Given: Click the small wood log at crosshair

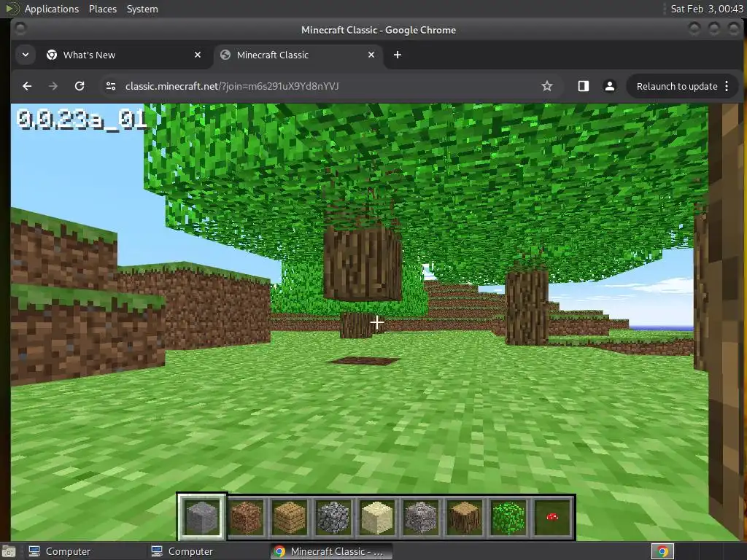Looking at the screenshot, I should (356, 325).
